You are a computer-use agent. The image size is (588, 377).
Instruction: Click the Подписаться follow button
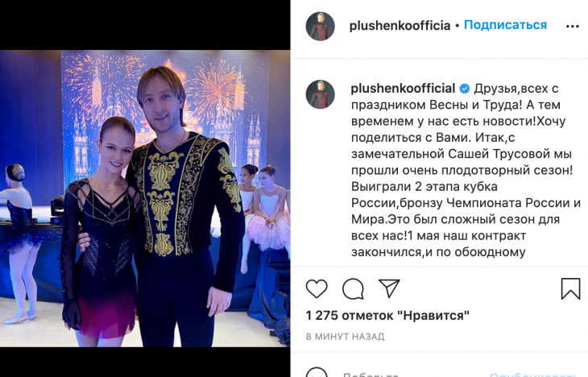pos(505,25)
